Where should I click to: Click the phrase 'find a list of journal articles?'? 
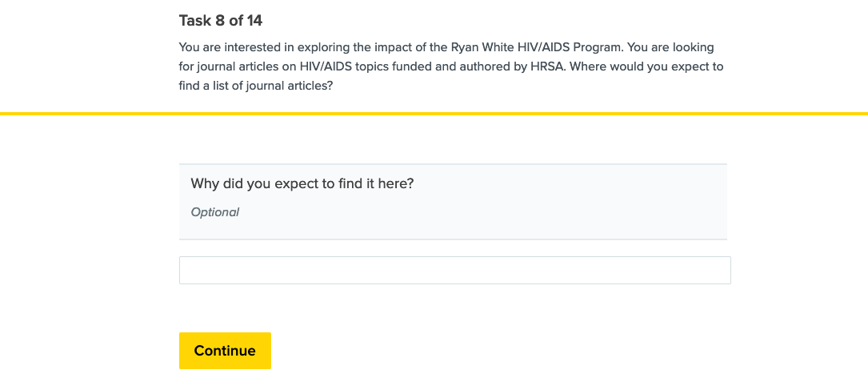pos(256,86)
